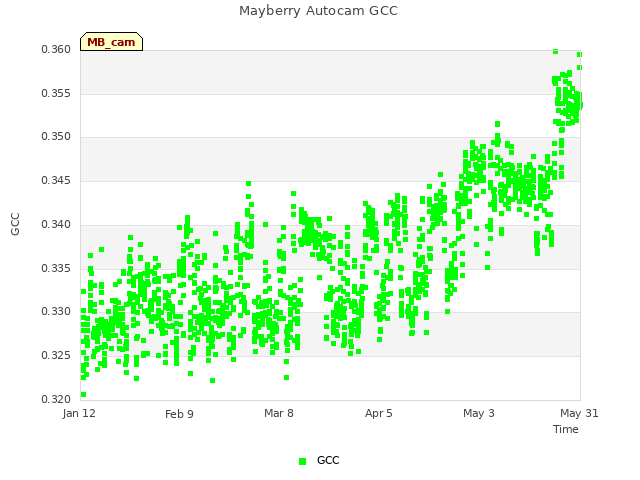This screenshot has height=480, width=640.
Task: Click the 0.340 y-axis value
Action: pos(56,224)
